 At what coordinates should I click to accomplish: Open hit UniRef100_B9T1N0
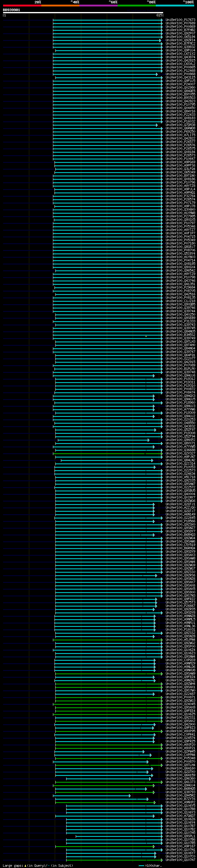[x=180, y=176]
